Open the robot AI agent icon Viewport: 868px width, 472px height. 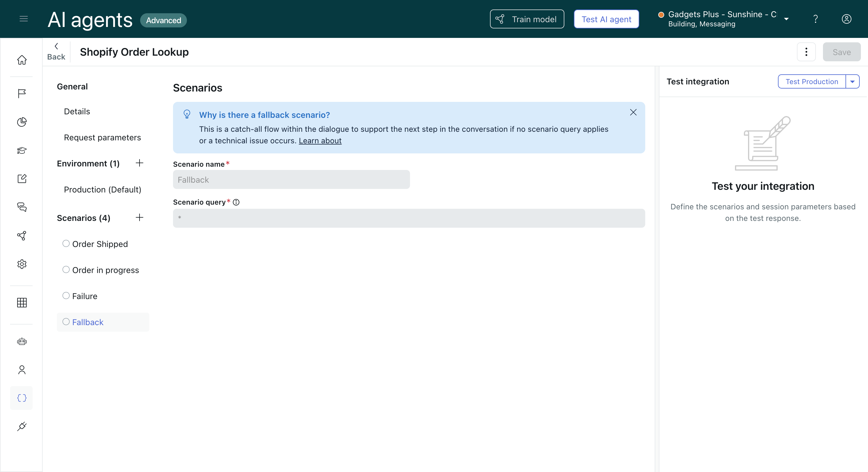22,341
